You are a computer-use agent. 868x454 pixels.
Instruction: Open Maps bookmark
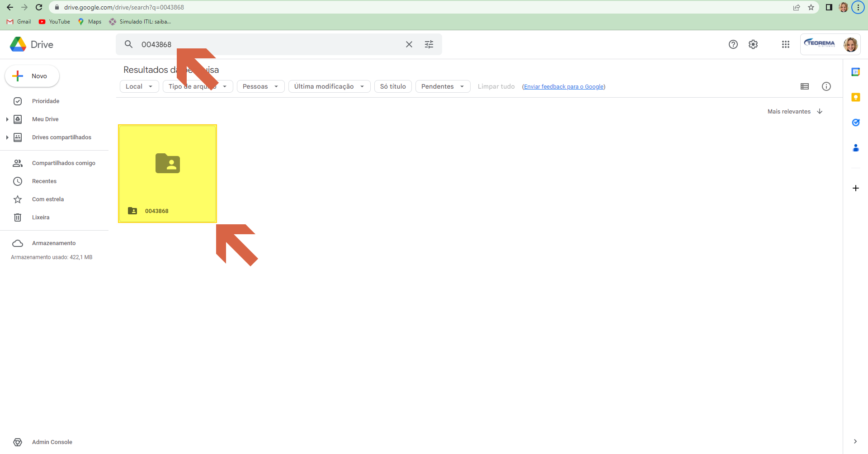point(90,22)
